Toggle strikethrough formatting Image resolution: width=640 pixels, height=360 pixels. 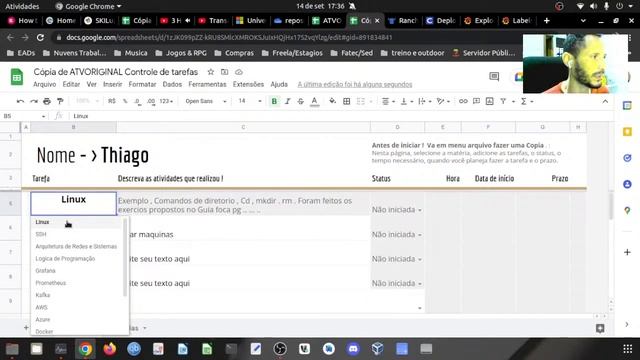tap(300, 101)
